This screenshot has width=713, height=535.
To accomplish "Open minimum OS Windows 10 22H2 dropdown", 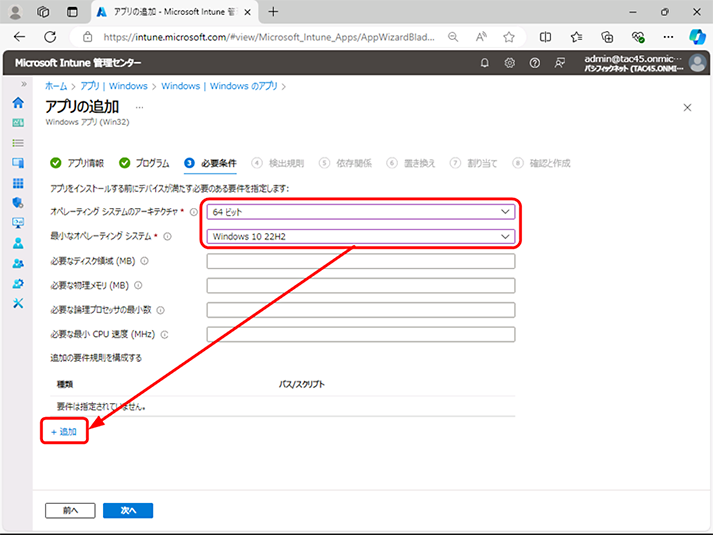I will [x=361, y=236].
